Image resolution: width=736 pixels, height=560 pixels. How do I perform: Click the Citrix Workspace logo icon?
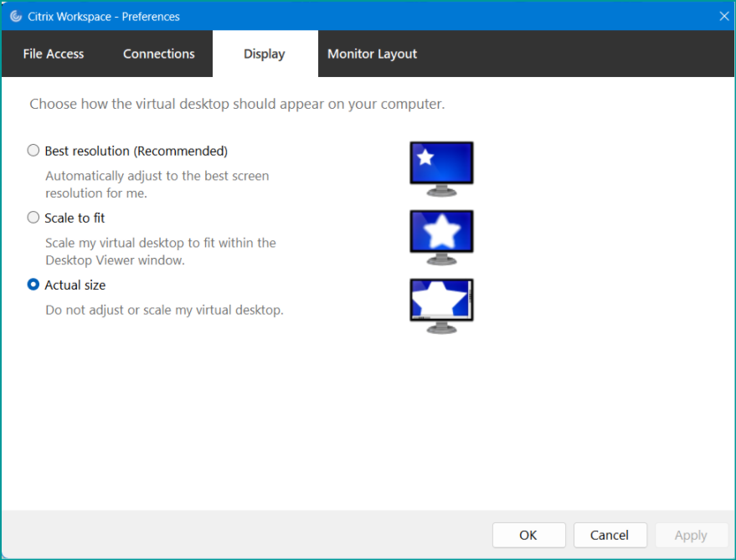(x=16, y=17)
